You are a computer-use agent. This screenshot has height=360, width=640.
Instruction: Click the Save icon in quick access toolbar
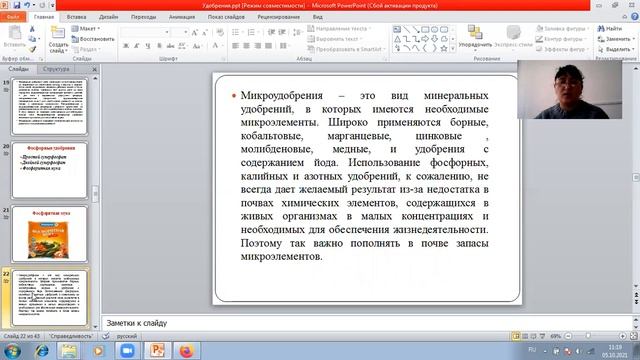pos(17,5)
